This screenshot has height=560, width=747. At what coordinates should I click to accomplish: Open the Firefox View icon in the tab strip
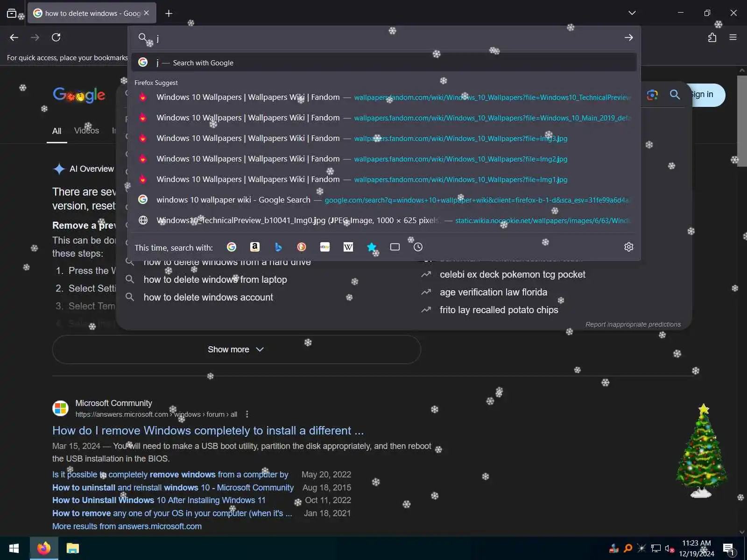[12, 13]
